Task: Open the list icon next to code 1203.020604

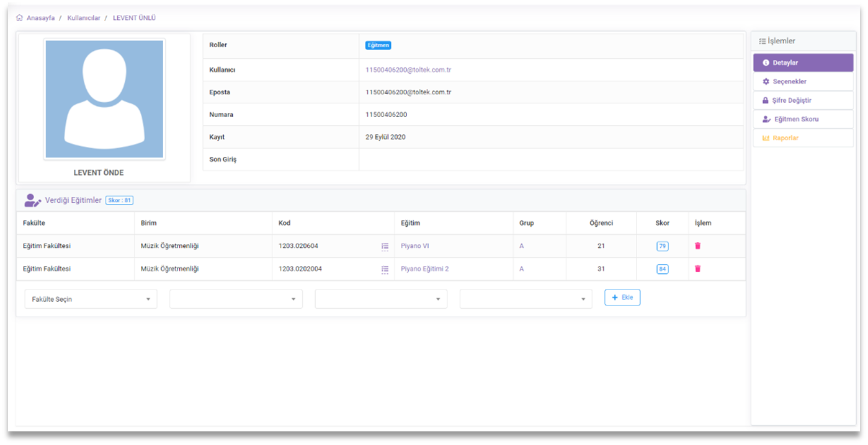Action: tap(385, 245)
